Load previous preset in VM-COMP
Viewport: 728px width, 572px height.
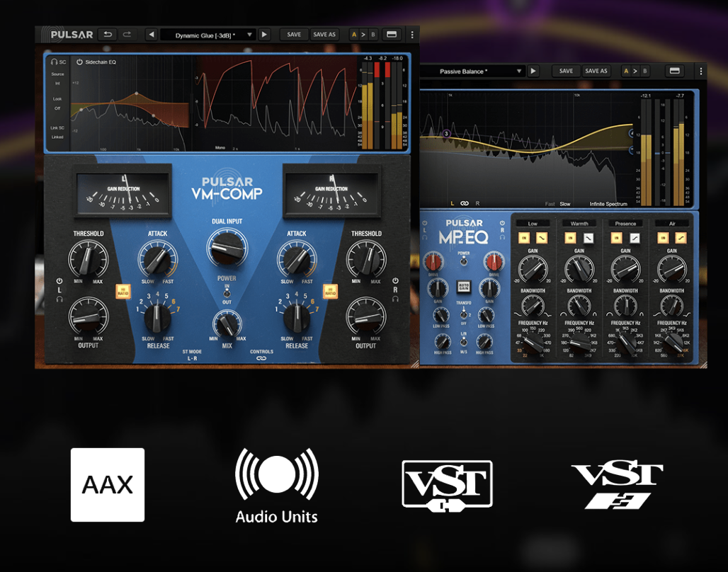click(x=151, y=35)
